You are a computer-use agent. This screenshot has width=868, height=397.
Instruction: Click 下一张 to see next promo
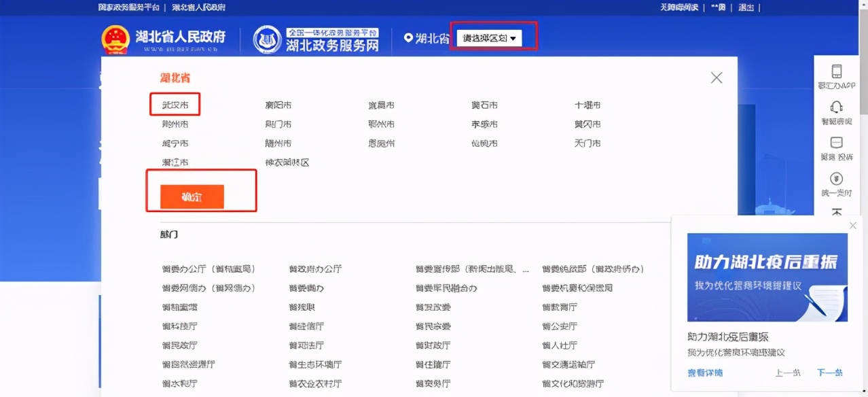click(829, 372)
